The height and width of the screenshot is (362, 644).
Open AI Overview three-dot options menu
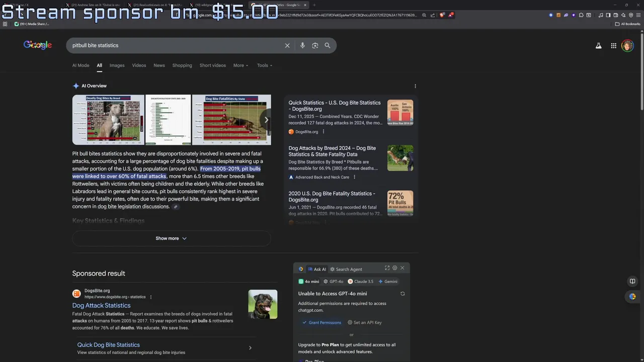point(415,86)
